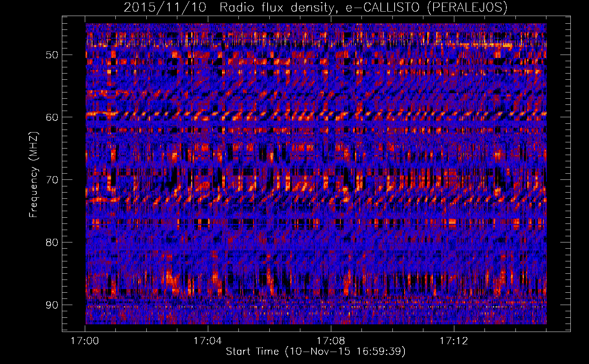The width and height of the screenshot is (589, 364).
Task: Select the "Frequency (MHZ)" y-axis label
Action: (x=33, y=174)
